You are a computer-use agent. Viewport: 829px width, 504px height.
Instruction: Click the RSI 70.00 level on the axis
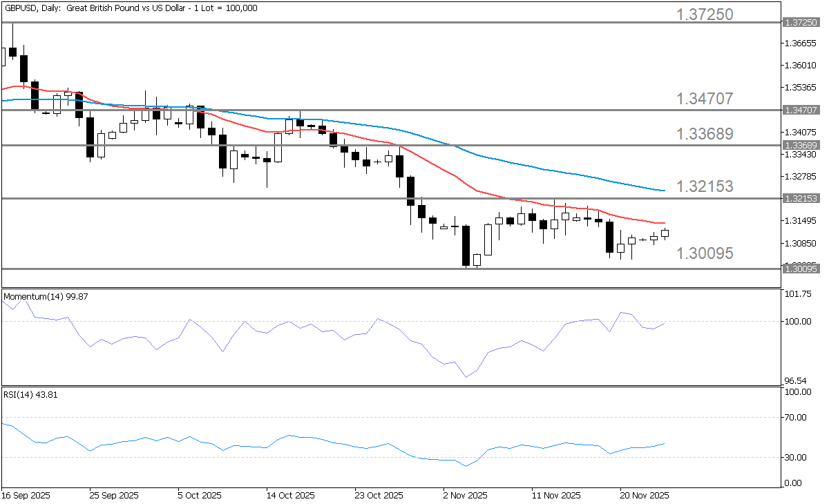coord(799,417)
